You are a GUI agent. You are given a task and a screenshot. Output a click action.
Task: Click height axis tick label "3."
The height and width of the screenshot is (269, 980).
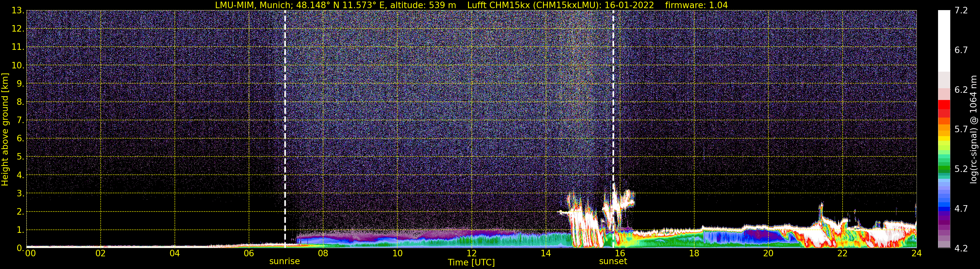(20, 193)
